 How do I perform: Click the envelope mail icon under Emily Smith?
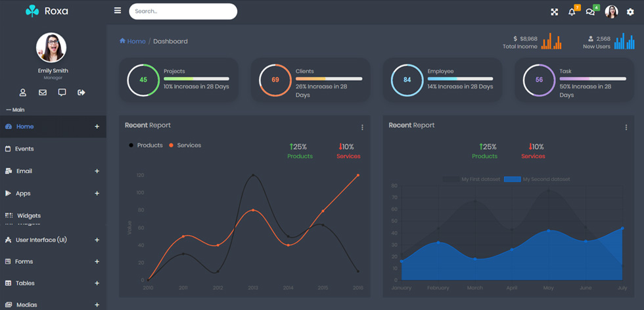point(43,93)
